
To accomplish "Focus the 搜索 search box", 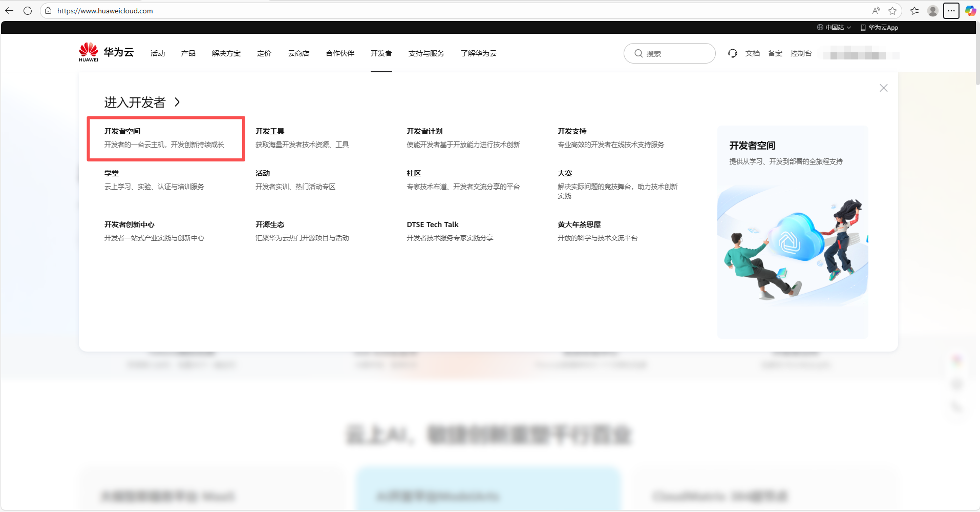I will coord(670,53).
